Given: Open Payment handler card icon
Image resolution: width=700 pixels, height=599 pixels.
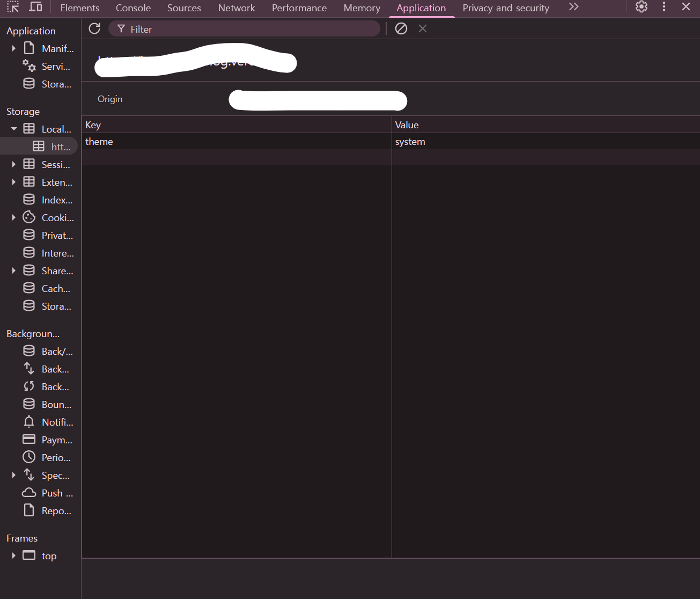Looking at the screenshot, I should (x=29, y=439).
